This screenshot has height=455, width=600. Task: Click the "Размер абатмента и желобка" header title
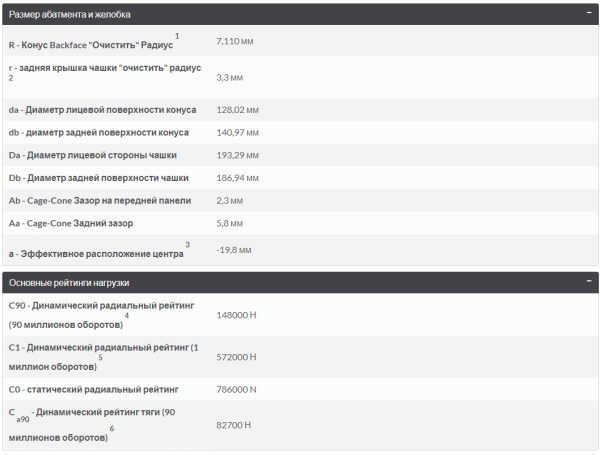(x=69, y=15)
